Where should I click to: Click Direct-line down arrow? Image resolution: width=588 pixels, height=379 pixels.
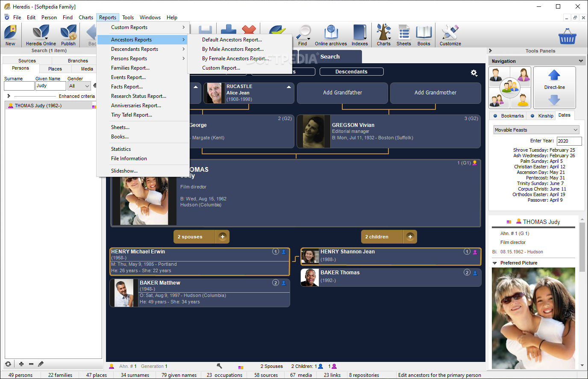point(554,100)
